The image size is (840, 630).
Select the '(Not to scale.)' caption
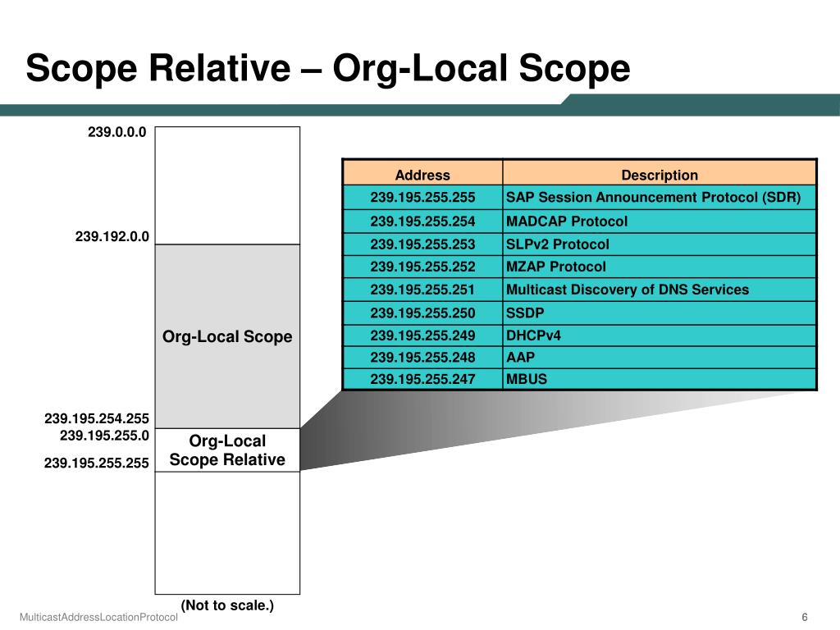[227, 605]
